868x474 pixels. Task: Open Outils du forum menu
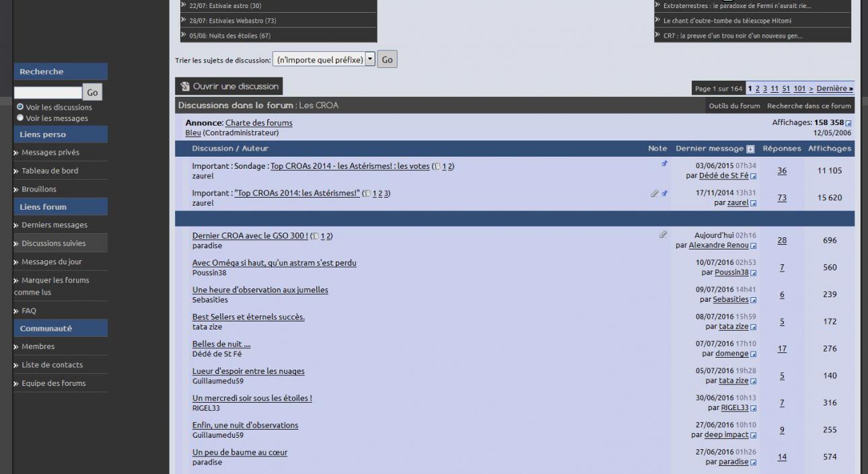[x=734, y=106]
